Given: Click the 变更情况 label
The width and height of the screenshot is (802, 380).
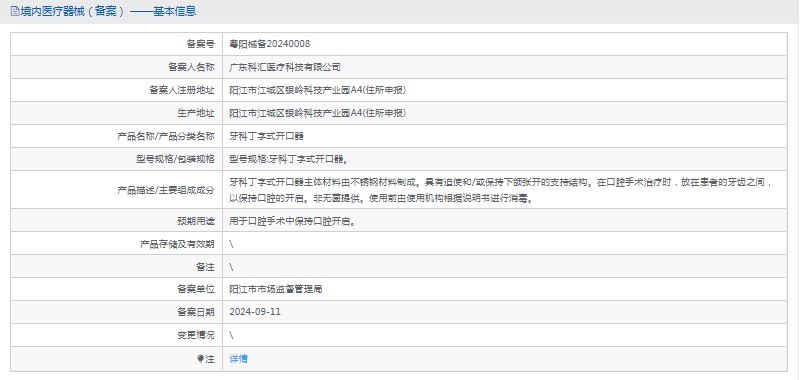Looking at the screenshot, I should (196, 336).
